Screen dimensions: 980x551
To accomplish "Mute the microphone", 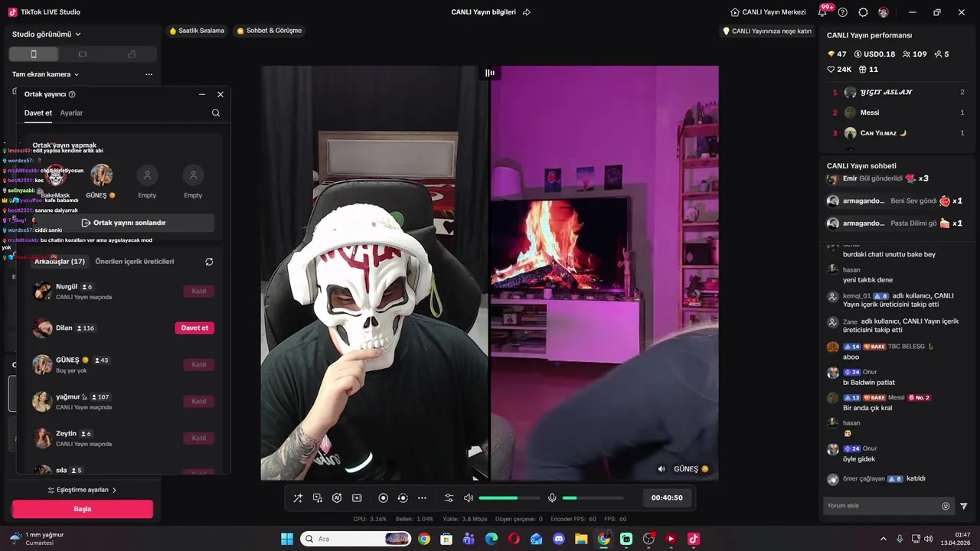I will click(552, 498).
